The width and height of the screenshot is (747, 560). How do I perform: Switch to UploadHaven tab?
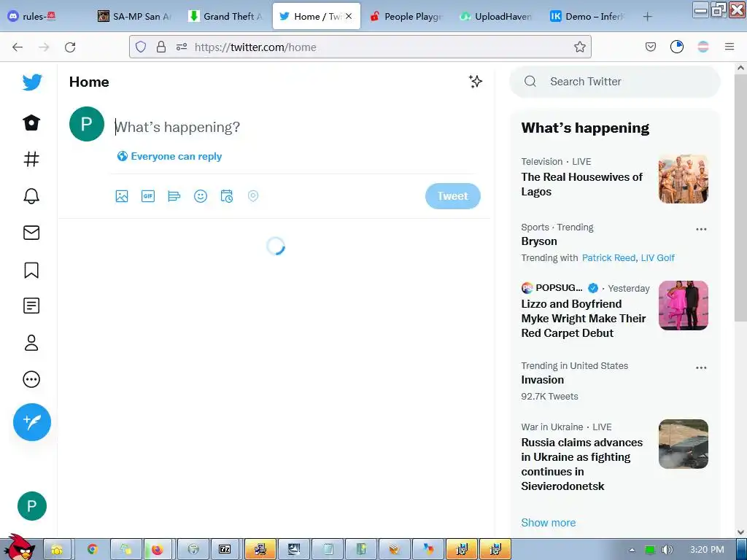pyautogui.click(x=497, y=16)
